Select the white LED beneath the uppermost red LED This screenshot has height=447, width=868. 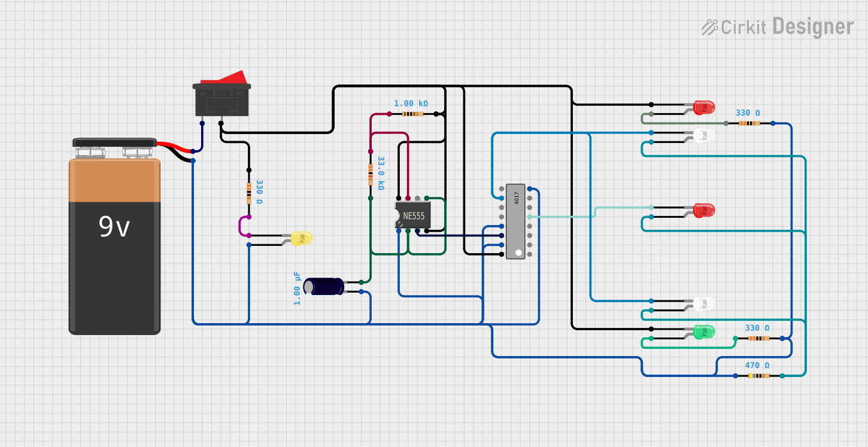(x=704, y=136)
